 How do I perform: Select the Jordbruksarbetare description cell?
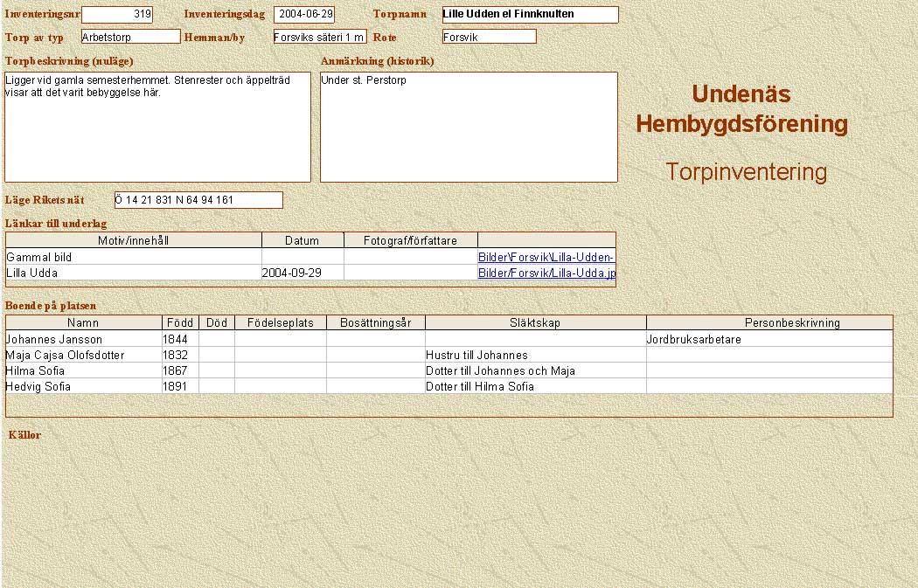coord(769,339)
